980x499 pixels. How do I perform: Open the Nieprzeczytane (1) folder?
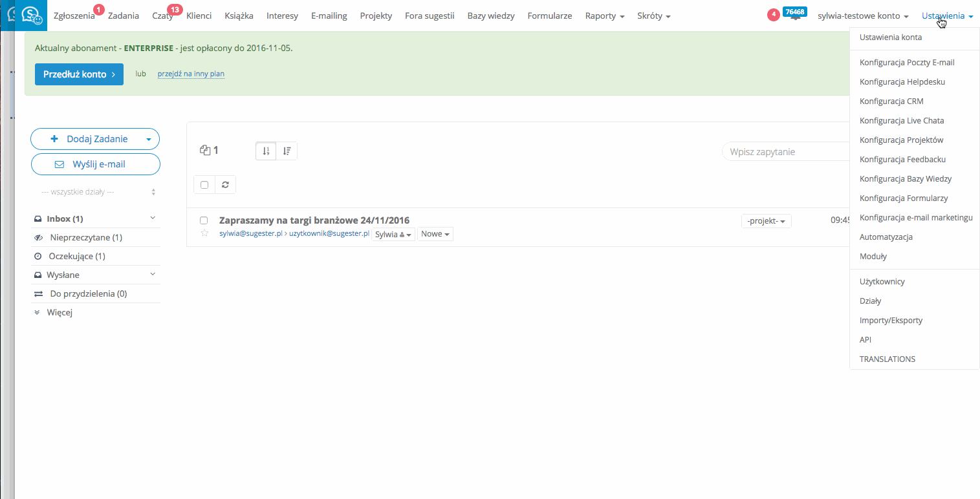point(86,237)
